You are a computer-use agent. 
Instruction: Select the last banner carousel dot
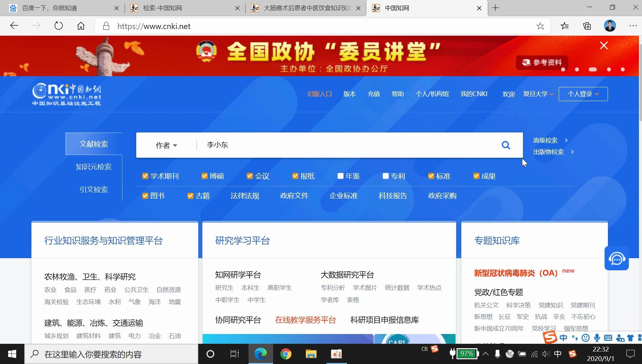[x=623, y=69]
